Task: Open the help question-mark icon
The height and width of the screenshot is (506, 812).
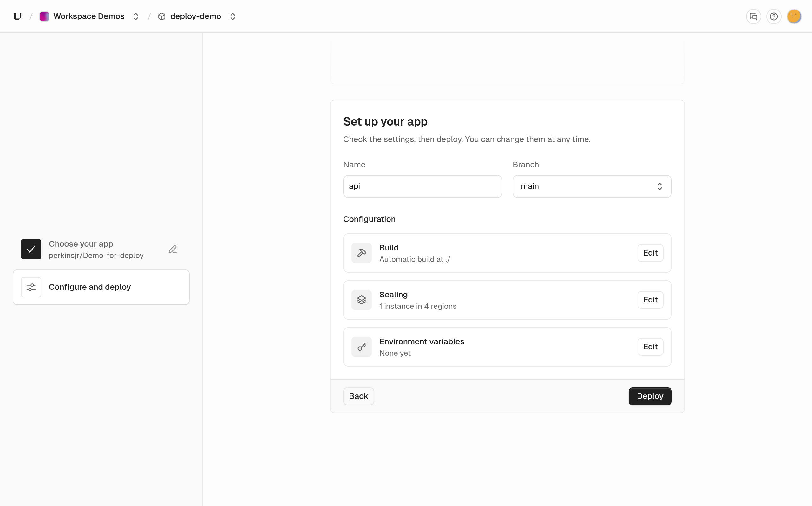Action: (x=774, y=16)
